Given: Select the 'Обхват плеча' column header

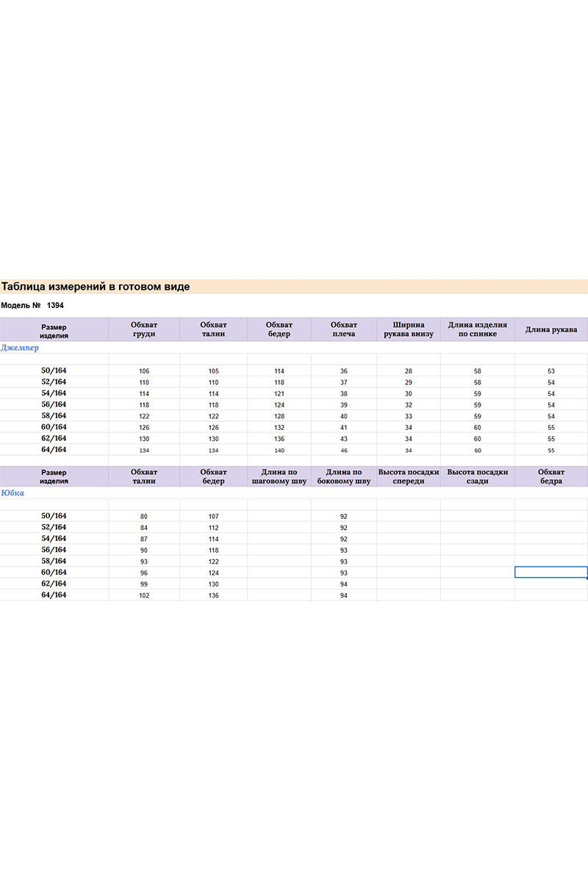Looking at the screenshot, I should point(343,329).
